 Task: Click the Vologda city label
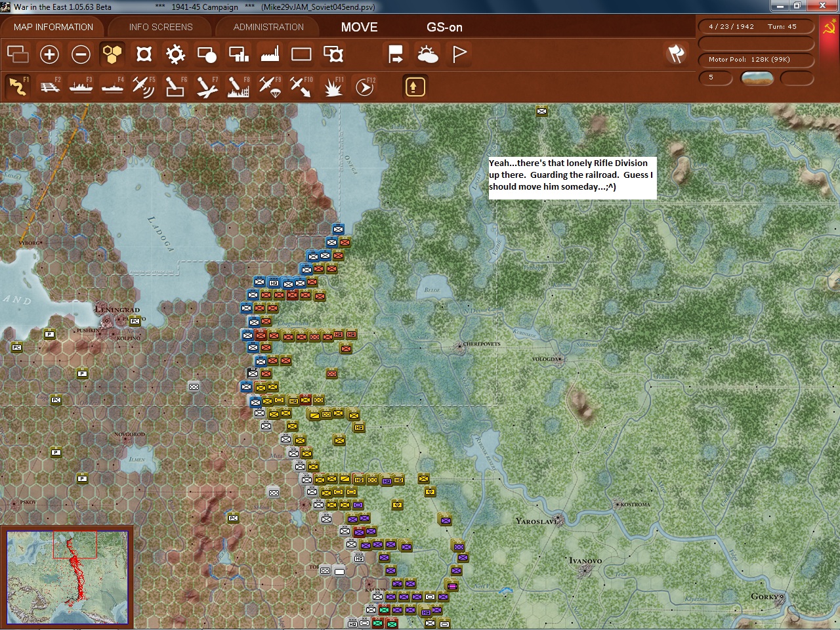coord(546,360)
